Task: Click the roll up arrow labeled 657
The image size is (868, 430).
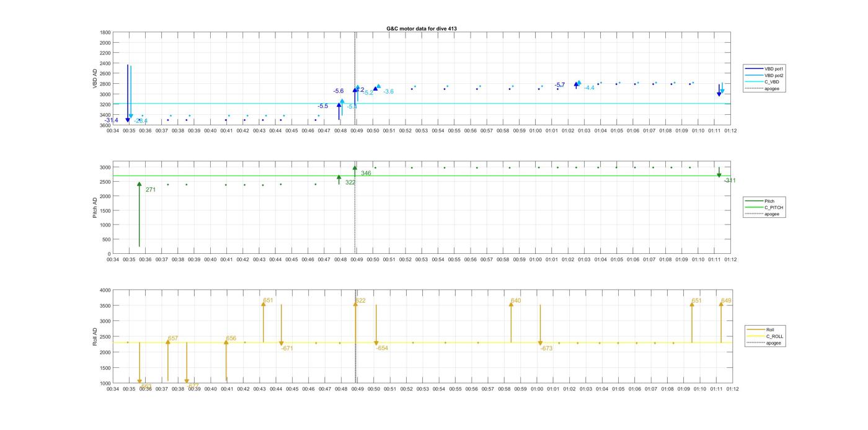Action: [x=168, y=360]
